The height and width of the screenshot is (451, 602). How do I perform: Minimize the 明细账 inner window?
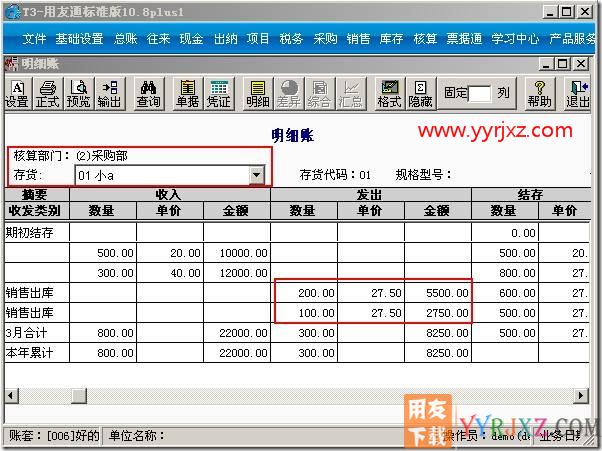546,63
